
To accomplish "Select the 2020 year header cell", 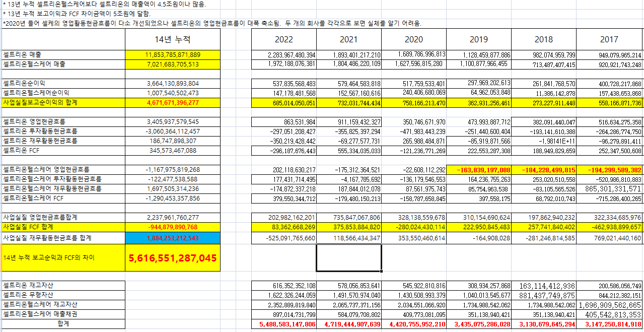I will [414, 39].
